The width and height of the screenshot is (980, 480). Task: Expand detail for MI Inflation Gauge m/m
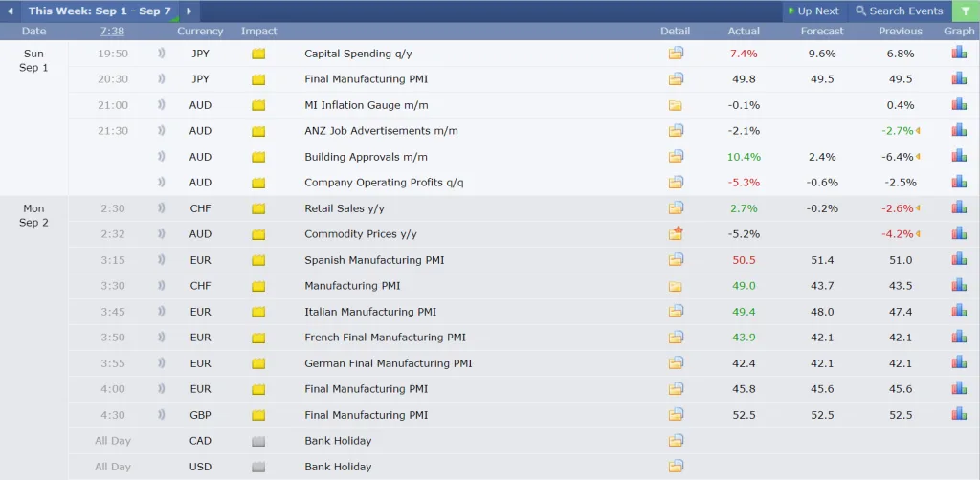(676, 105)
